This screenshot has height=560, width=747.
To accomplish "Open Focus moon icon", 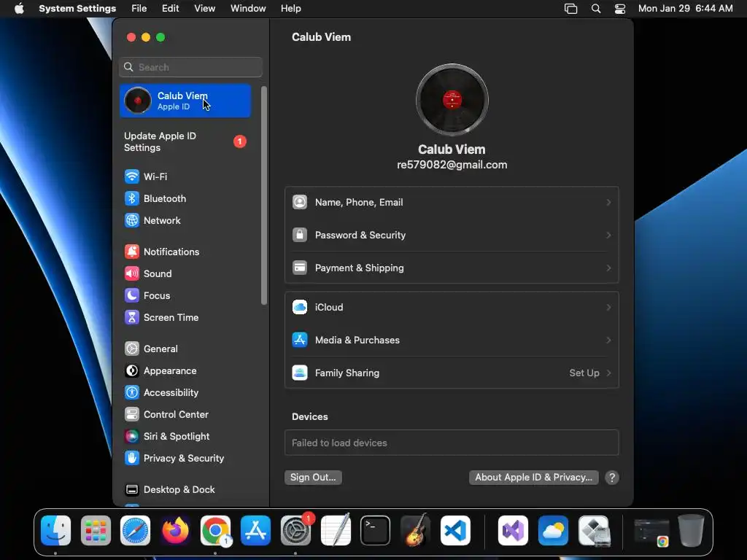I will click(132, 296).
